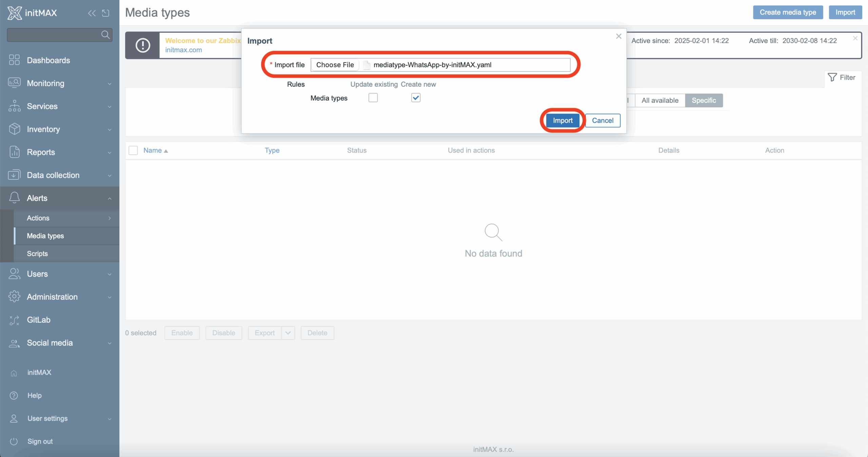Image resolution: width=868 pixels, height=457 pixels.
Task: Click the file icon next to yaml filename
Action: click(x=367, y=65)
